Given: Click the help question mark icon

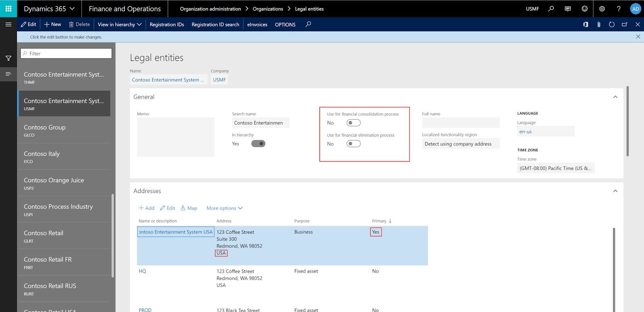Looking at the screenshot, I should point(619,8).
